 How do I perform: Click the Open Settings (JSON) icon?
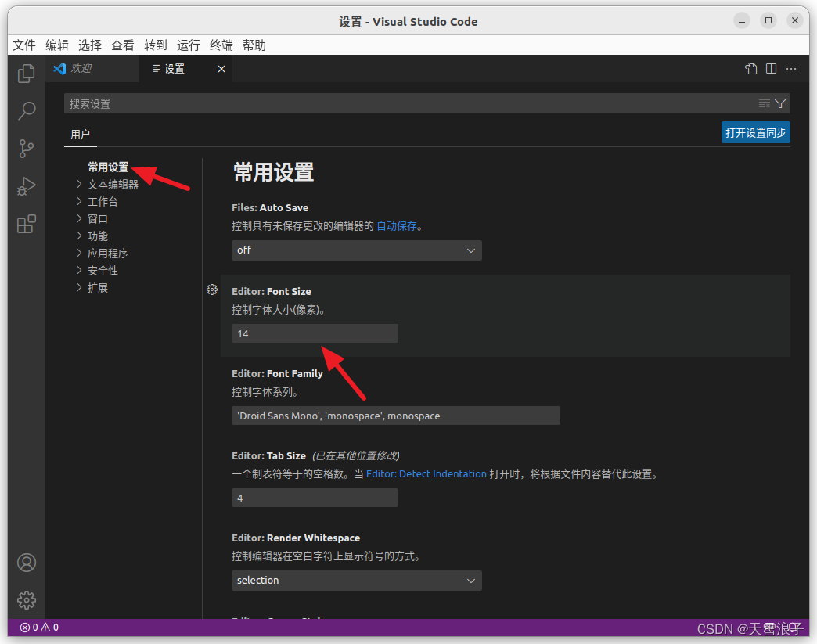(x=750, y=69)
